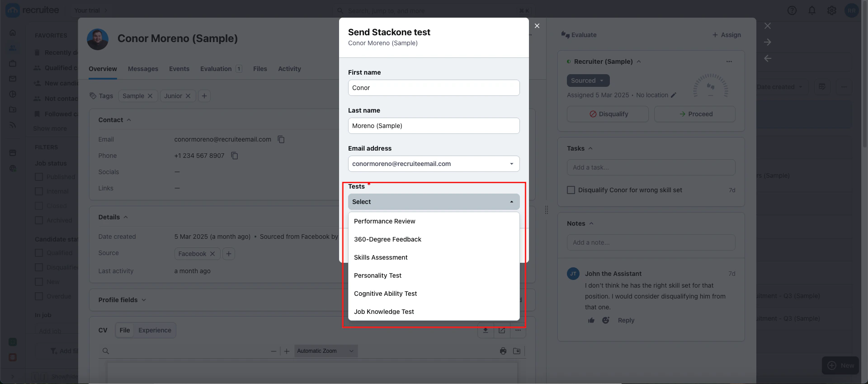Open the Tests Select dropdown

coord(434,202)
